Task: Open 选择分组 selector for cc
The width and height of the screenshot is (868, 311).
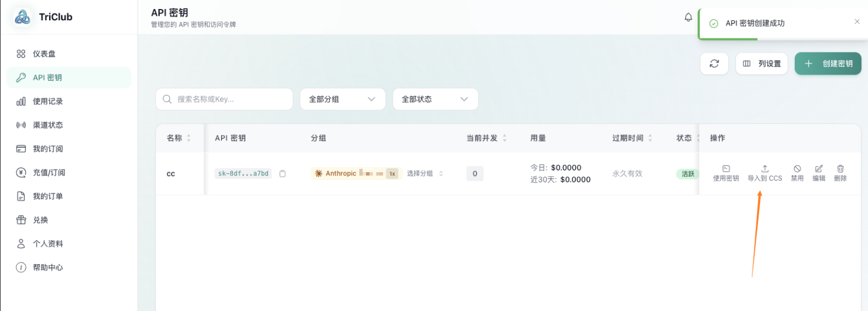Action: [425, 174]
